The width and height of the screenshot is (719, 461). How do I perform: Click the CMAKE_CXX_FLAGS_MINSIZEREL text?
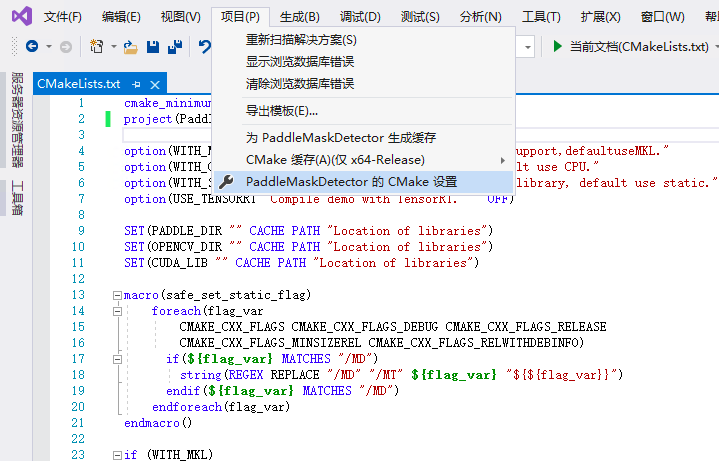click(x=270, y=343)
